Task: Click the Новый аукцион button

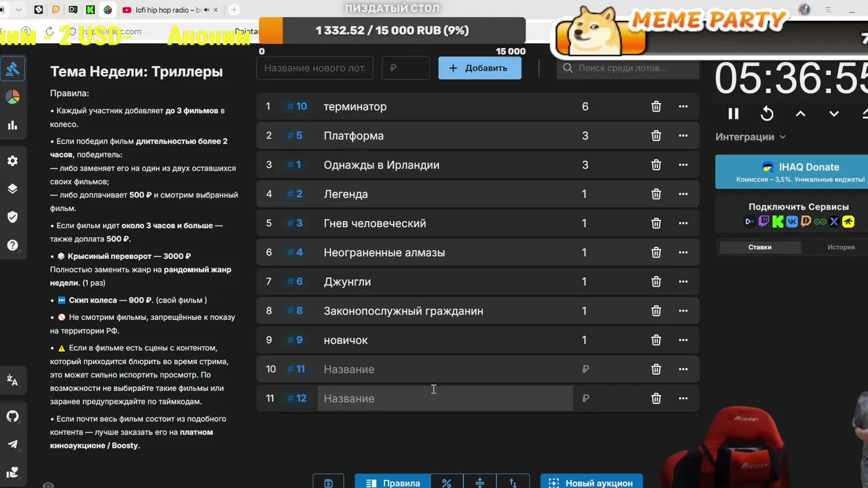Action: [591, 482]
